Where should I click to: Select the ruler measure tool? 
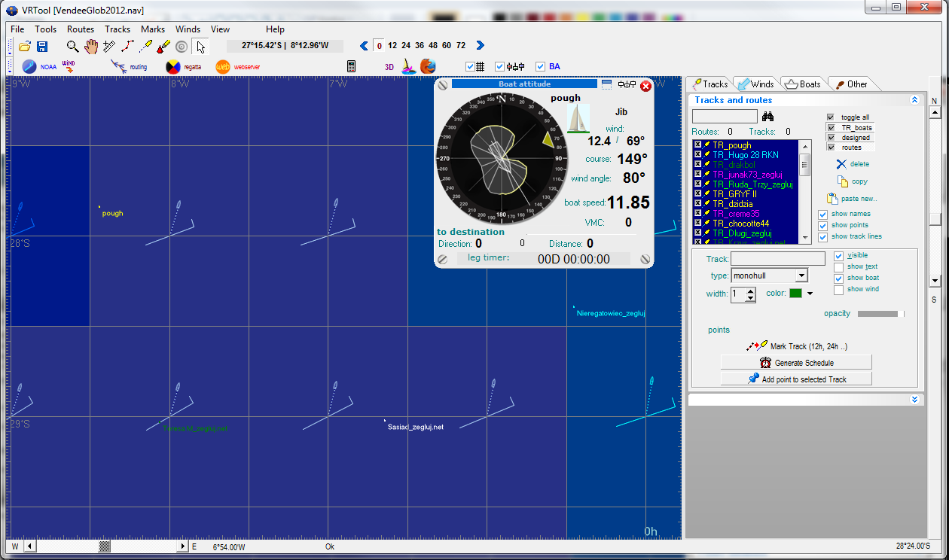109,47
